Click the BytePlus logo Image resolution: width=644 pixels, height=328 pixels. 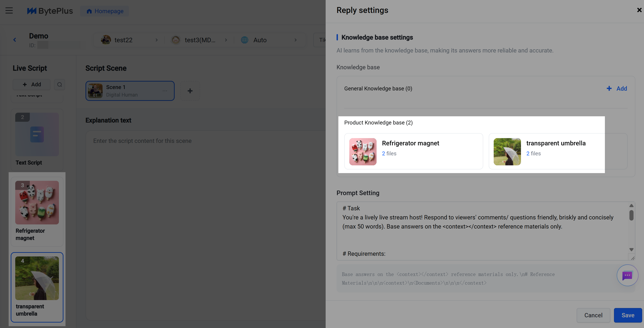click(50, 11)
